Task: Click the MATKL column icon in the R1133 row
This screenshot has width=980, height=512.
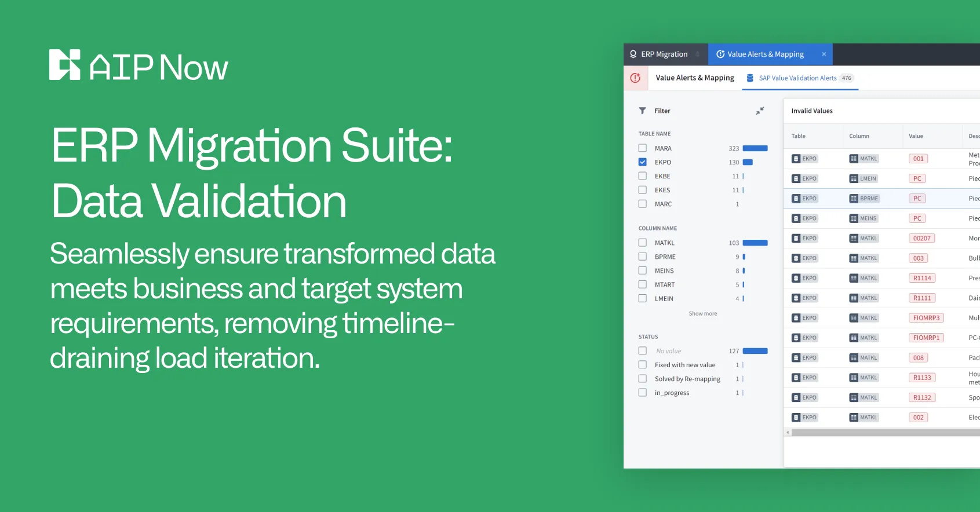Action: coord(854,378)
